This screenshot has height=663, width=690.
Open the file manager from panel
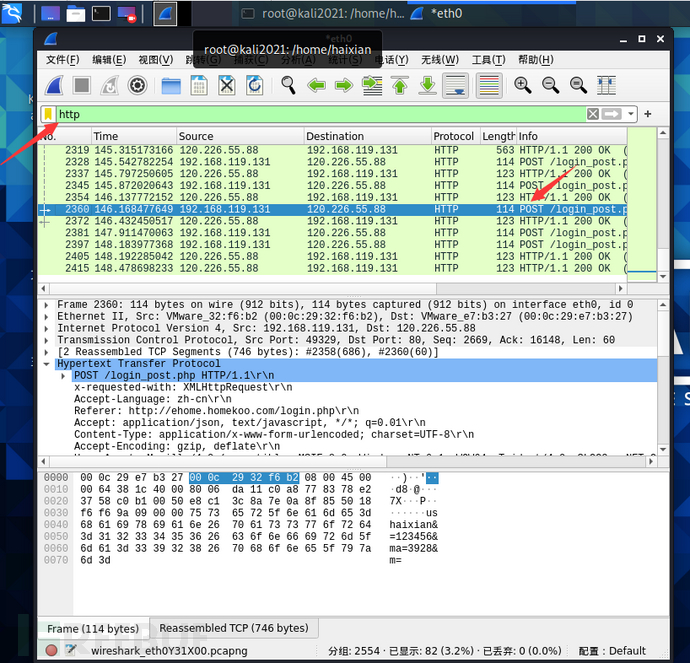(x=76, y=14)
